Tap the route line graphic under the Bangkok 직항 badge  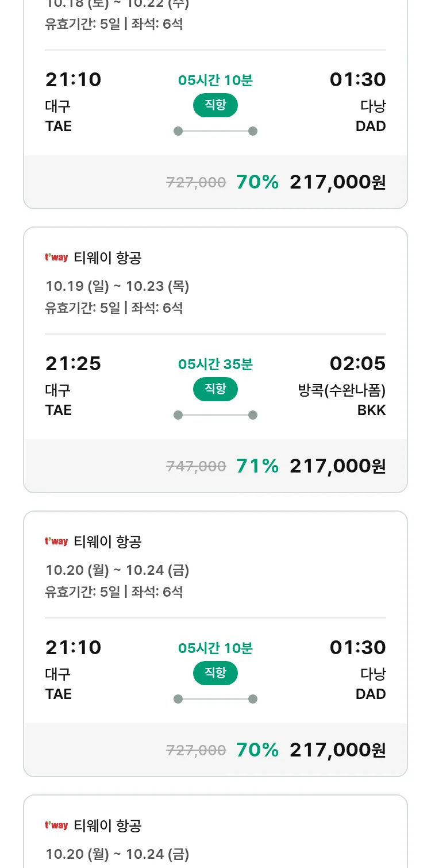tap(215, 415)
